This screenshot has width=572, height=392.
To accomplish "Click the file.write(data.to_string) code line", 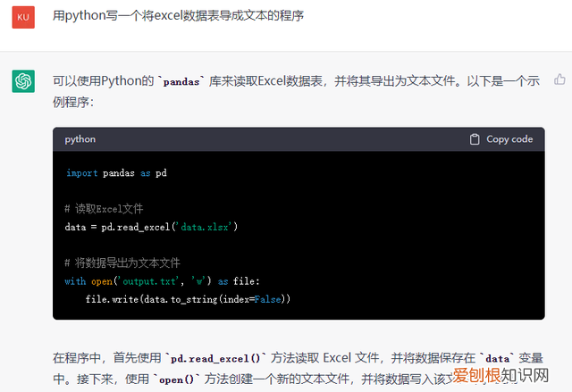I will (188, 299).
